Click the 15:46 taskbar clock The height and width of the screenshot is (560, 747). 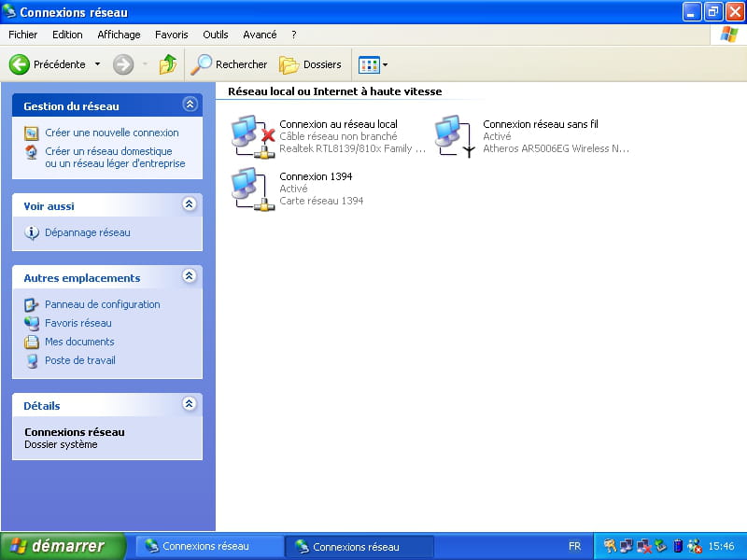pos(721,546)
